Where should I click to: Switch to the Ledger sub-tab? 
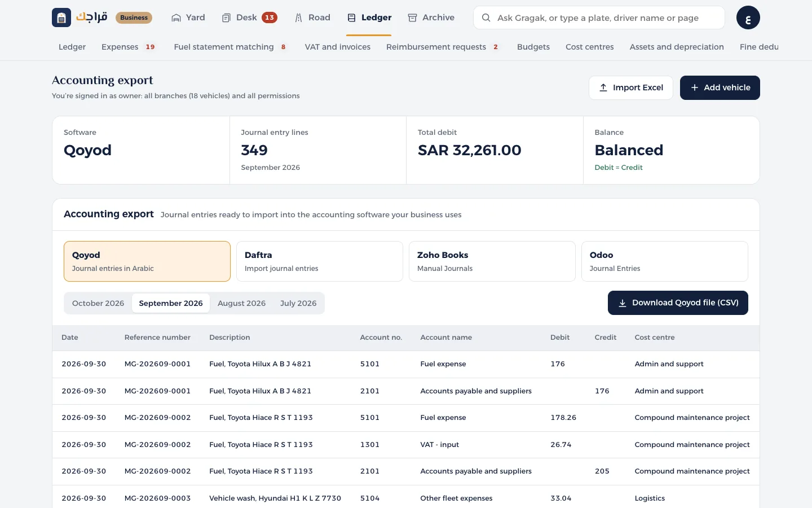72,47
